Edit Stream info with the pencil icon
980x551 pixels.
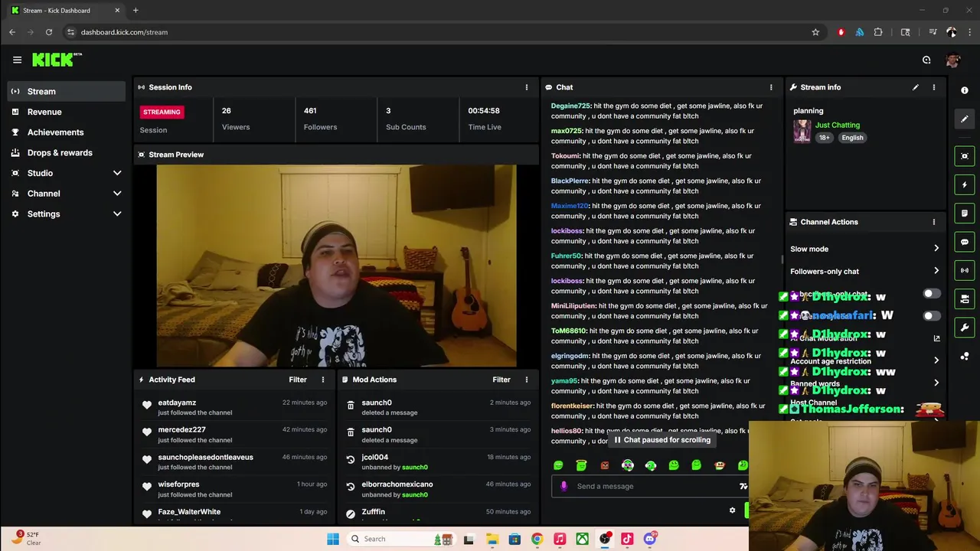(x=916, y=87)
